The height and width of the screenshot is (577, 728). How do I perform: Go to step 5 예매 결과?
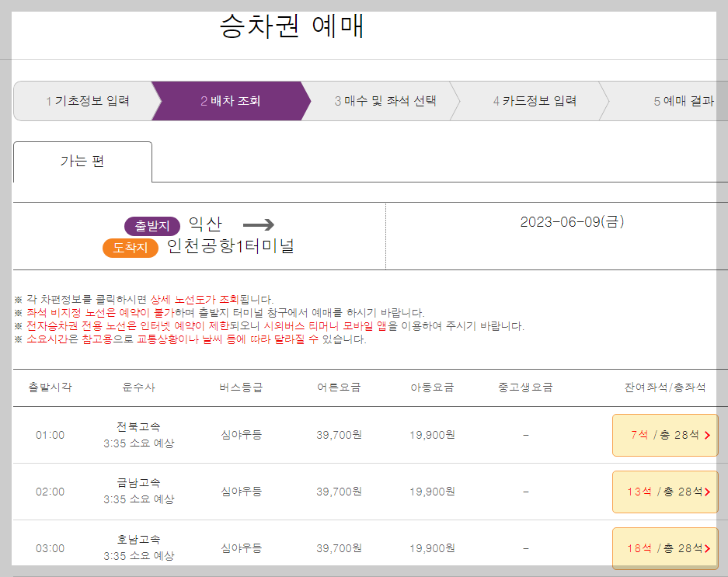pyautogui.click(x=684, y=101)
